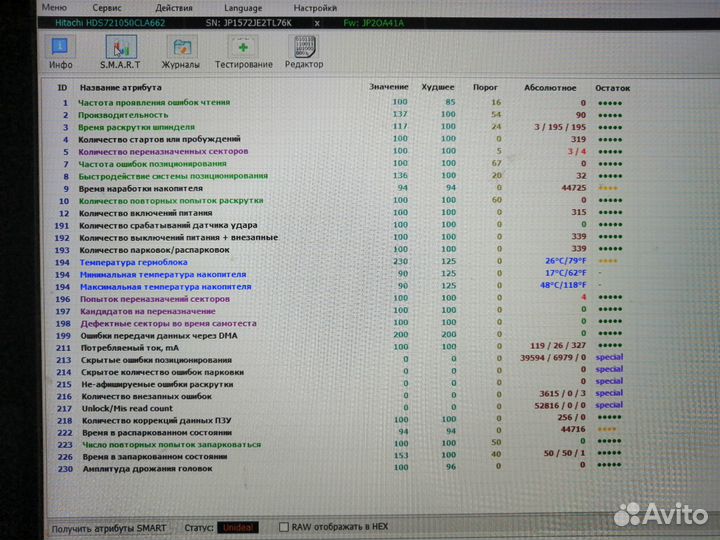Open the Настройки menu

315,6
